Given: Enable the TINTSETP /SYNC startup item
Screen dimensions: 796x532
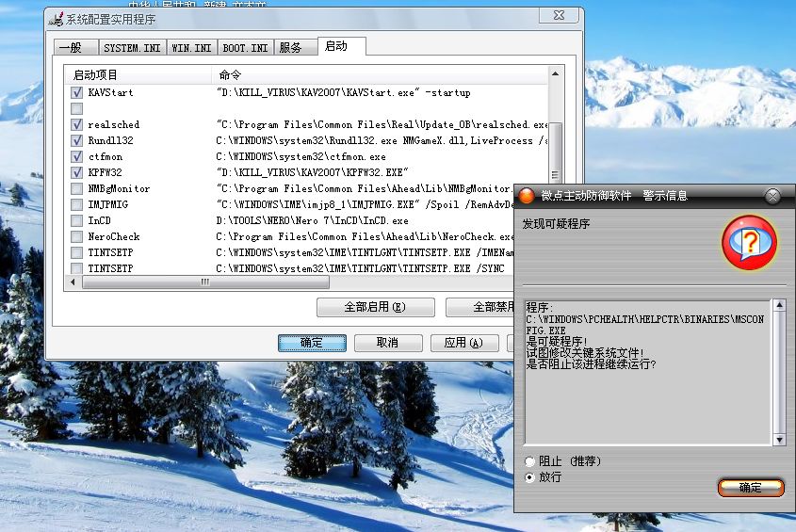Looking at the screenshot, I should (76, 268).
